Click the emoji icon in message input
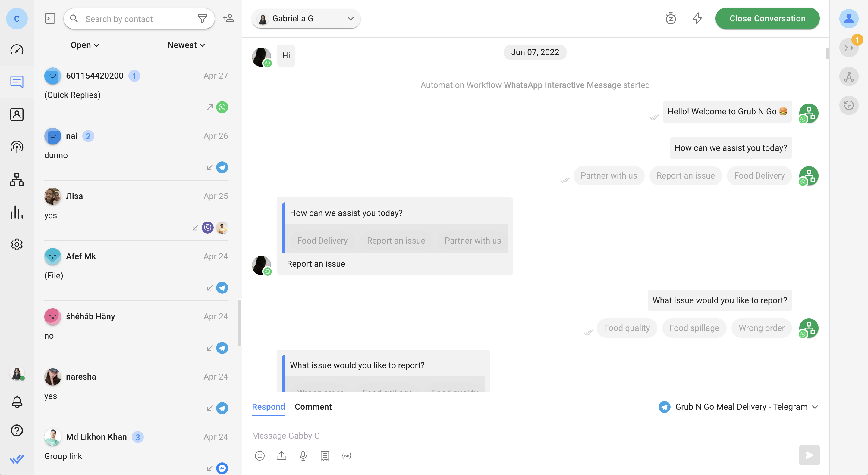This screenshot has width=868, height=475. pyautogui.click(x=259, y=456)
